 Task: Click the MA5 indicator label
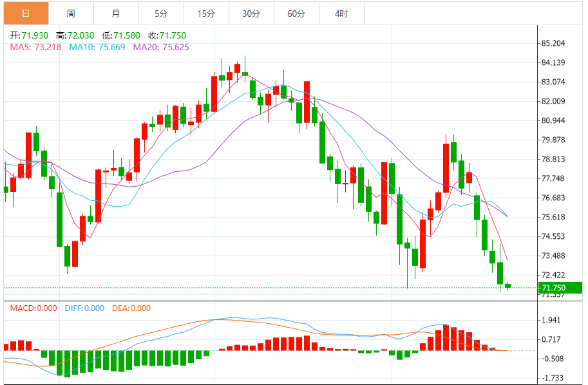(35, 47)
